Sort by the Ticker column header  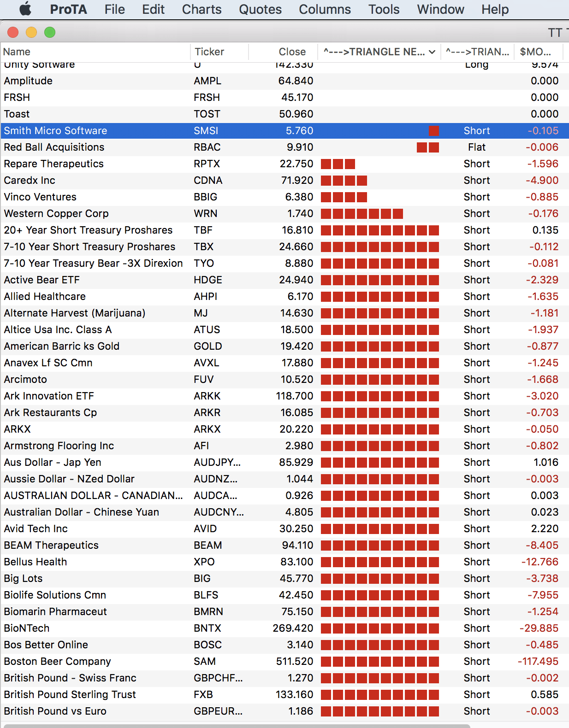coord(219,52)
